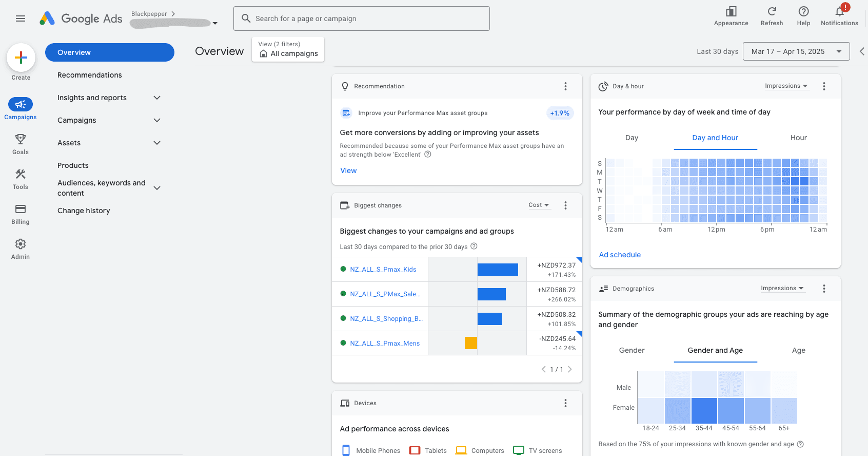This screenshot has height=456, width=868.
Task: Open Appearance settings
Action: tap(731, 16)
